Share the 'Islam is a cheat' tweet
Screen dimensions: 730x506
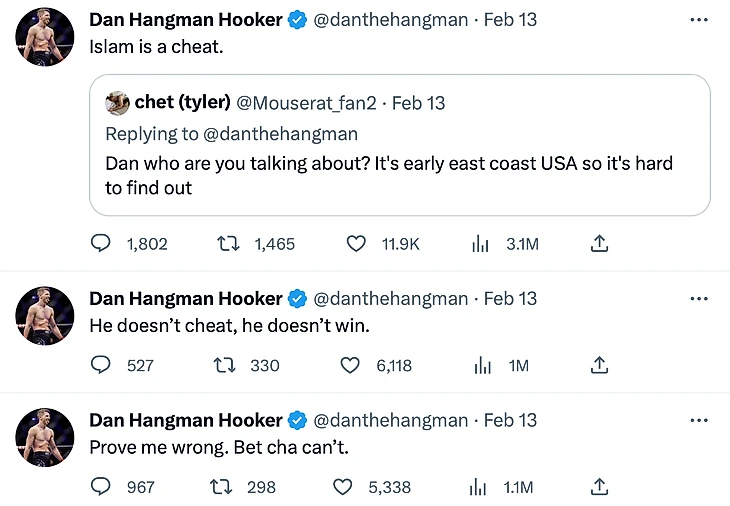point(599,243)
